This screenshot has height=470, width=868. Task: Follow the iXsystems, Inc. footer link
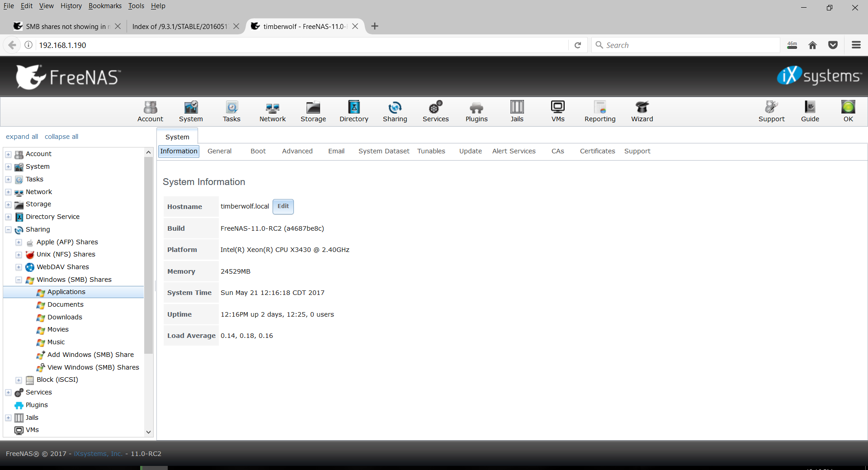click(98, 454)
